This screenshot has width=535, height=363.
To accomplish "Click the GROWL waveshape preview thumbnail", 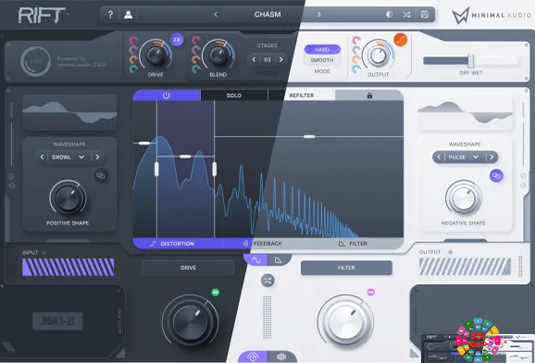I will coord(70,113).
